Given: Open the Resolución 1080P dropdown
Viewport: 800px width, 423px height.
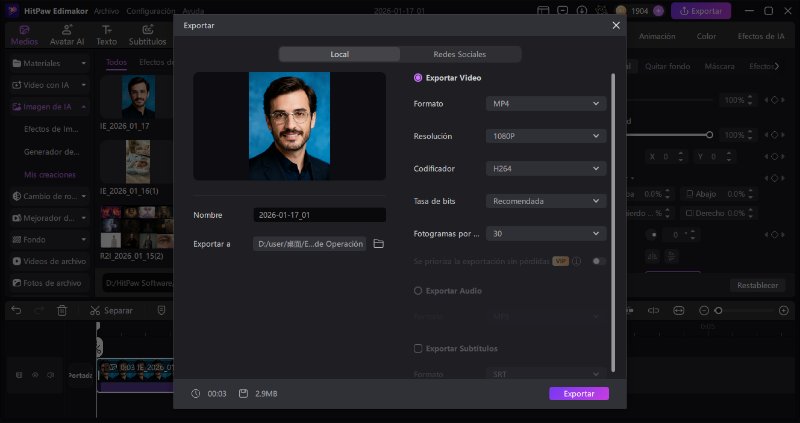Looking at the screenshot, I should (546, 136).
